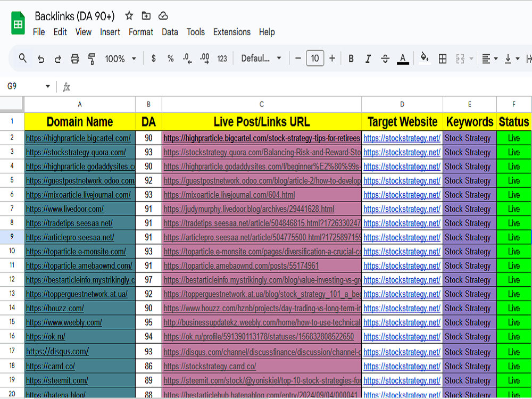Screen dimensions: 532x399
Task: Select the 'Domain Name' header cell
Action: click(x=80, y=121)
